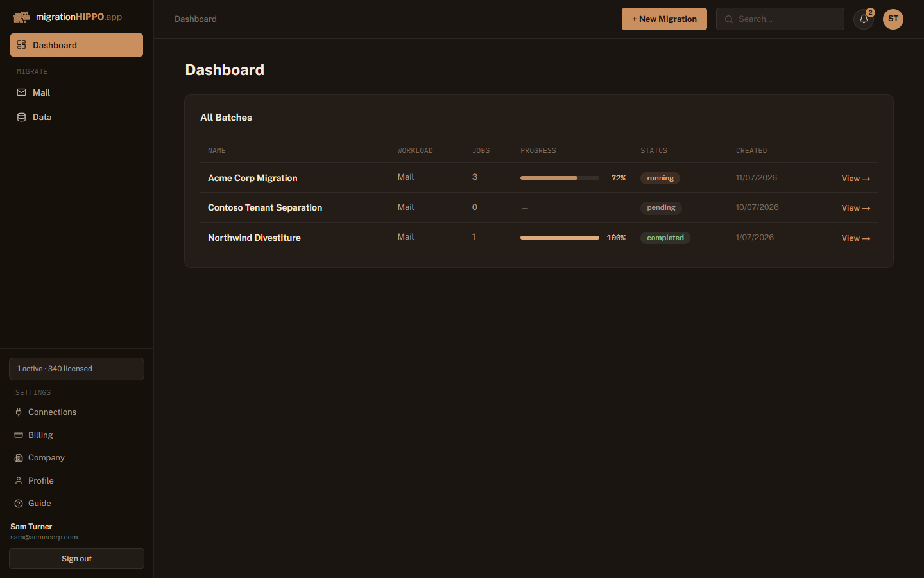Click the PROGRESS column header
The width and height of the screenshot is (924, 578).
538,151
